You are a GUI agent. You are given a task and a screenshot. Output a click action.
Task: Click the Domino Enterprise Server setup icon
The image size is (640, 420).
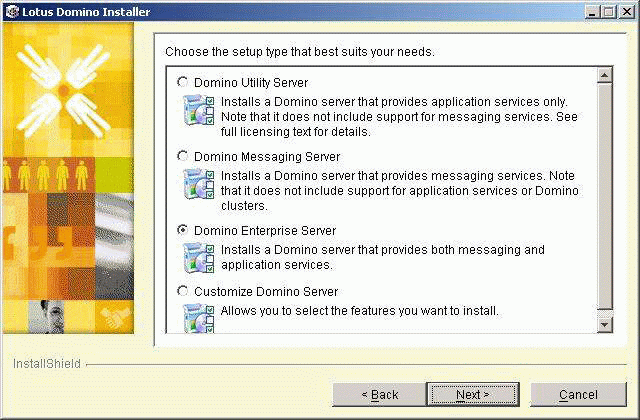(198, 258)
